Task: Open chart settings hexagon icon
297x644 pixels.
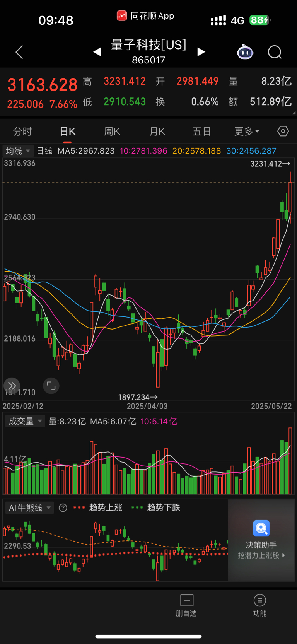Action: click(283, 132)
